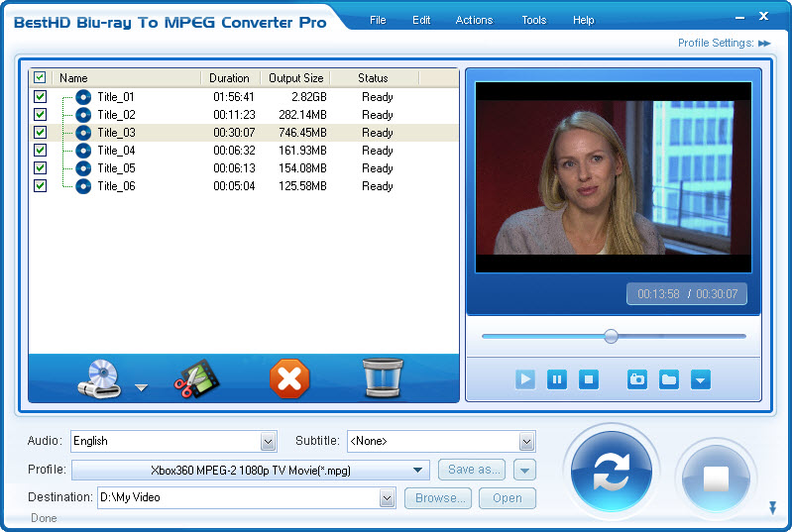The height and width of the screenshot is (532, 792).
Task: Click the Profile Settings link
Action: click(716, 43)
